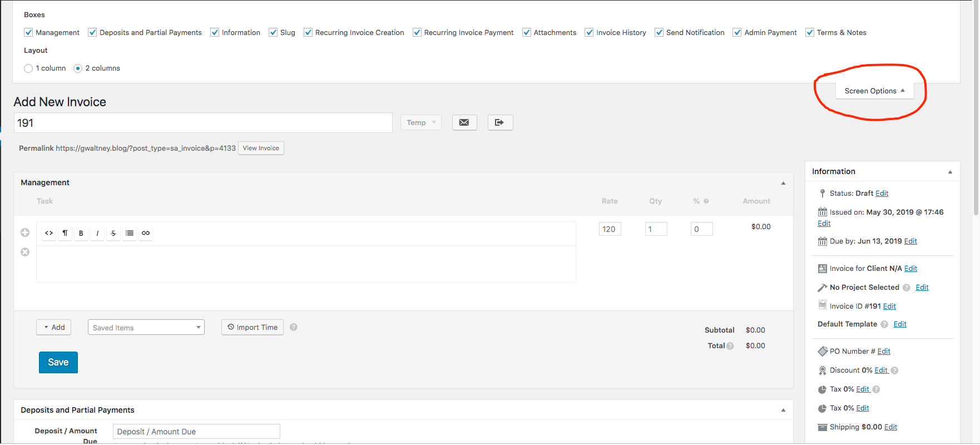Select the 1 column layout
The height and width of the screenshot is (445, 980).
click(x=28, y=68)
